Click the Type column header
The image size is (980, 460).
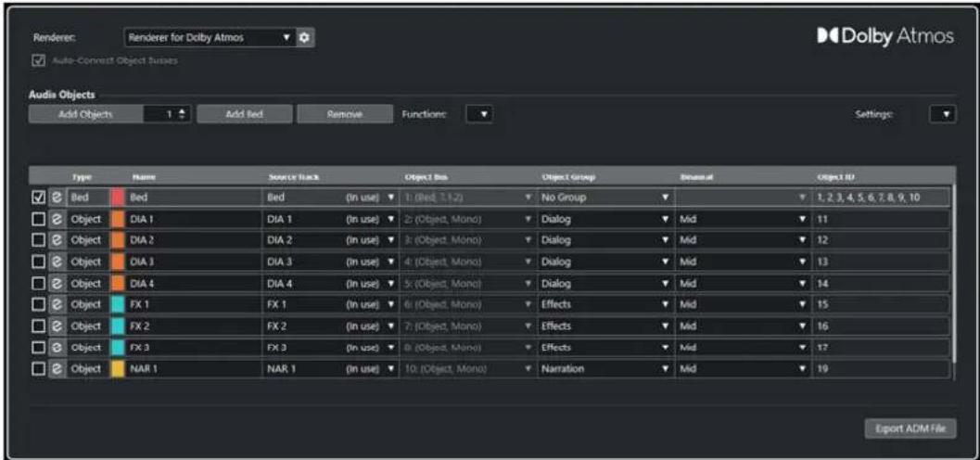tap(82, 177)
